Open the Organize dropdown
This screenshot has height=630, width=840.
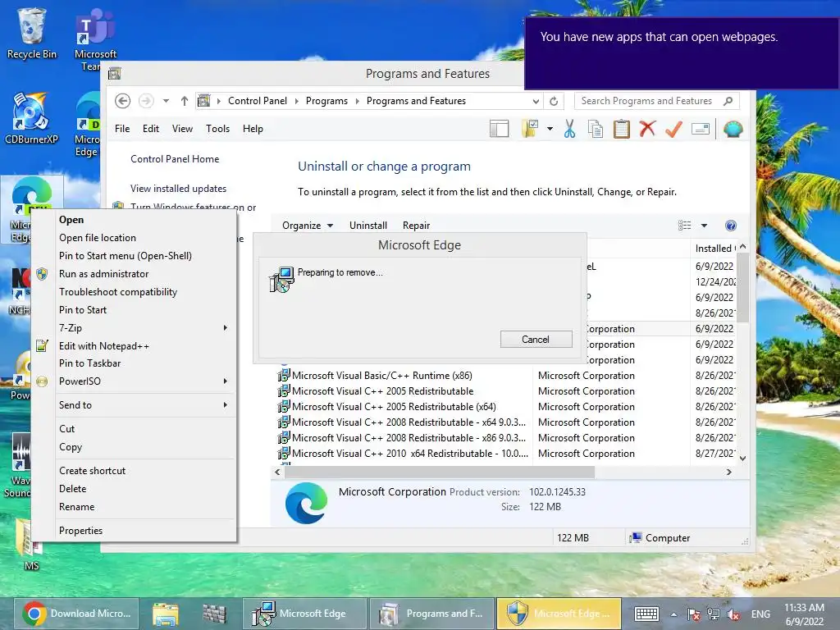pos(308,226)
